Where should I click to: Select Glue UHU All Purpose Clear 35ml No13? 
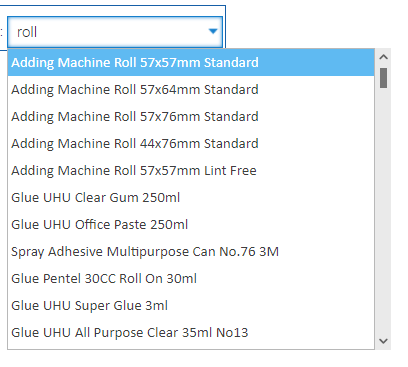(x=191, y=332)
